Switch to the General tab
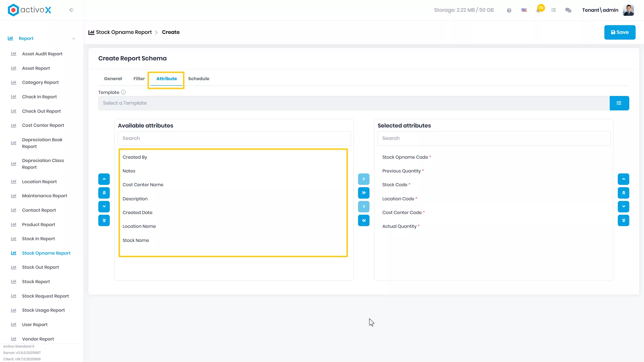644x362 pixels. pos(113,79)
